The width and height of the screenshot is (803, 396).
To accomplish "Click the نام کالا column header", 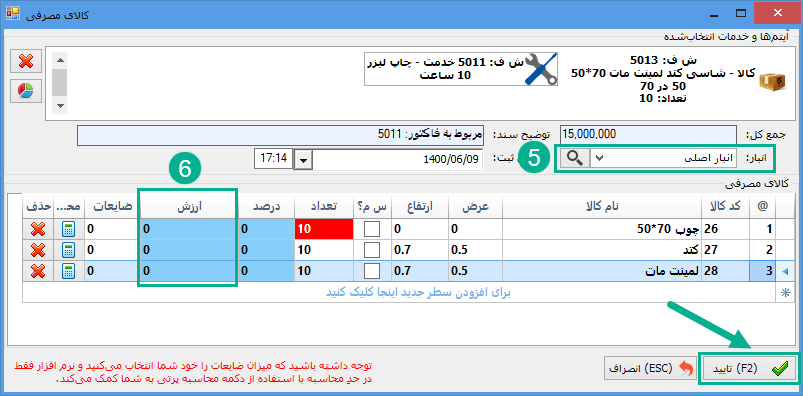I will tap(603, 206).
